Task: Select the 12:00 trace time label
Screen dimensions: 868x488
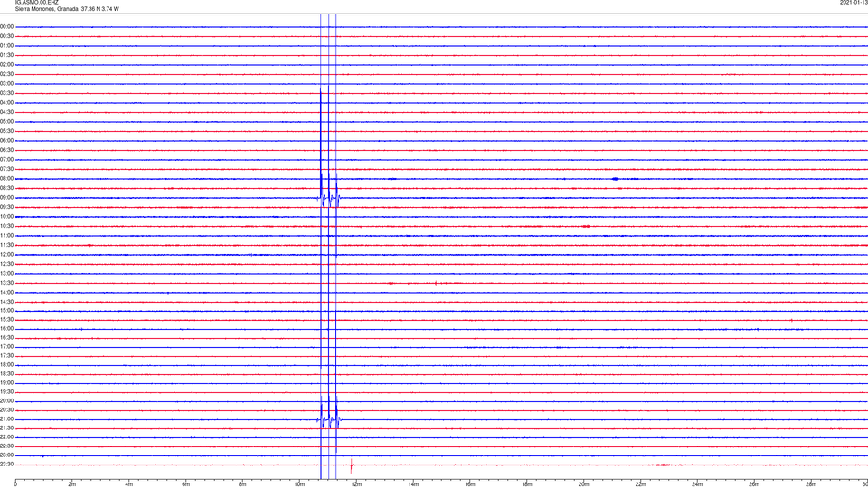Action: 6,255
